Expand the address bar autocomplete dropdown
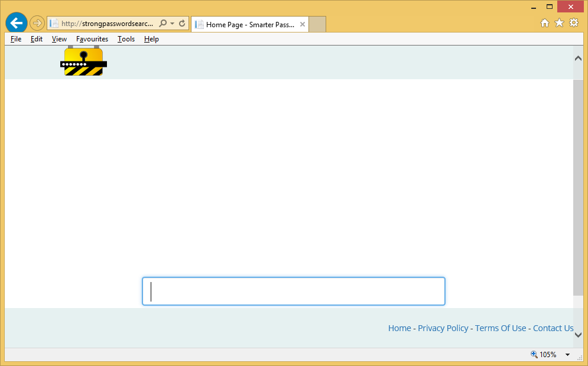 (x=172, y=24)
